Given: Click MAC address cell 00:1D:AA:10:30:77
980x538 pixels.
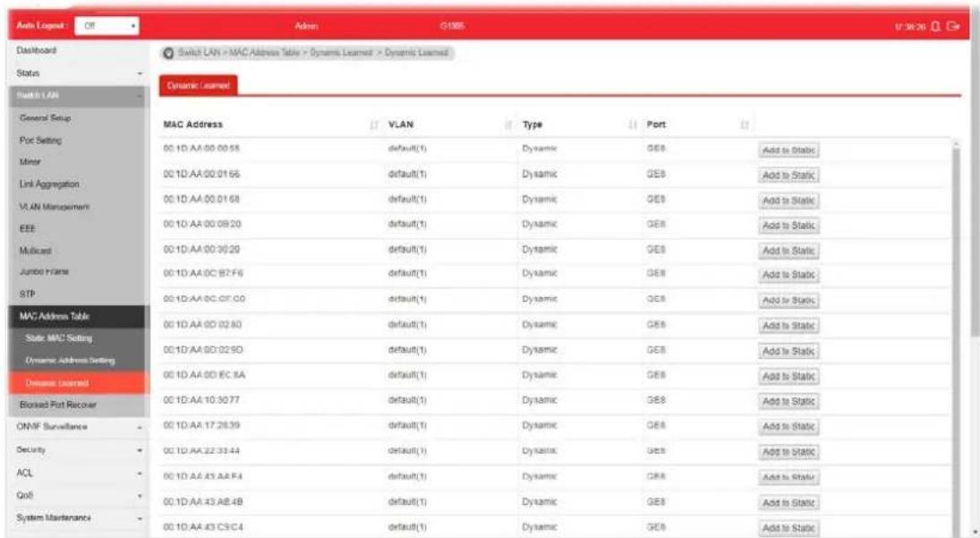Looking at the screenshot, I should click(x=201, y=399).
